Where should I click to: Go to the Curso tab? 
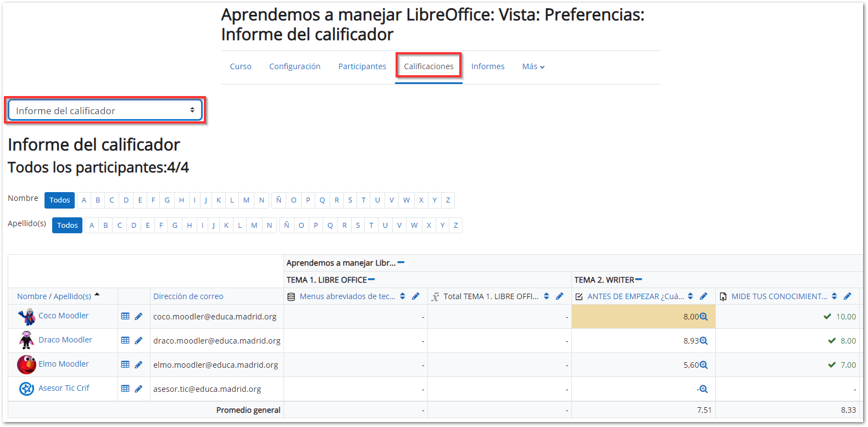(241, 66)
